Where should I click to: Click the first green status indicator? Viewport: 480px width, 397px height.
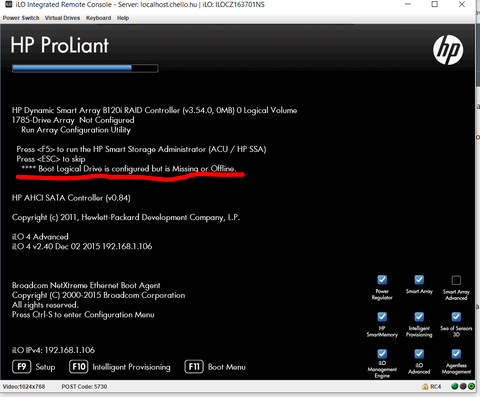point(454,386)
